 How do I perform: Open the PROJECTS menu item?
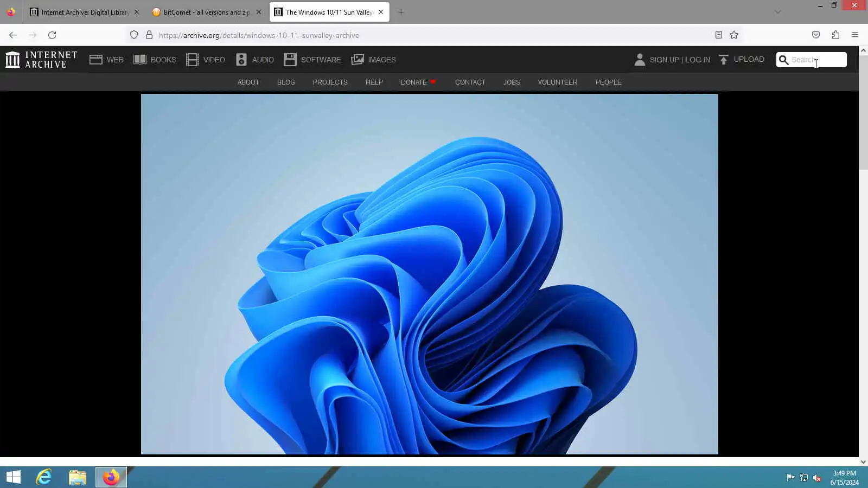[330, 82]
